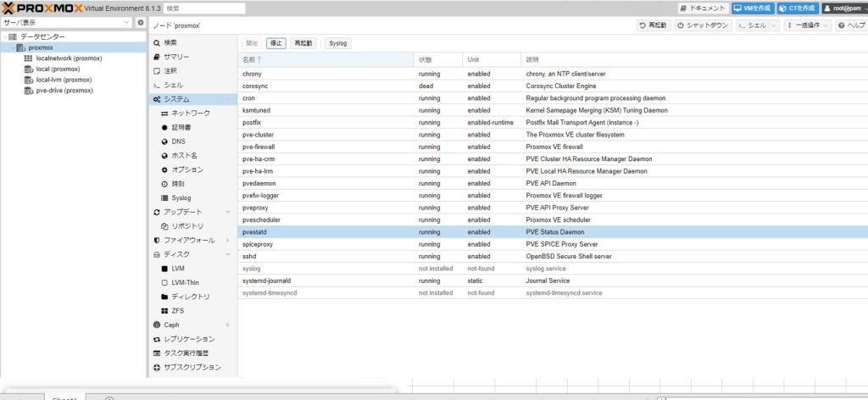Open ZFS page
Image resolution: width=868 pixels, height=400 pixels.
pos(192,311)
